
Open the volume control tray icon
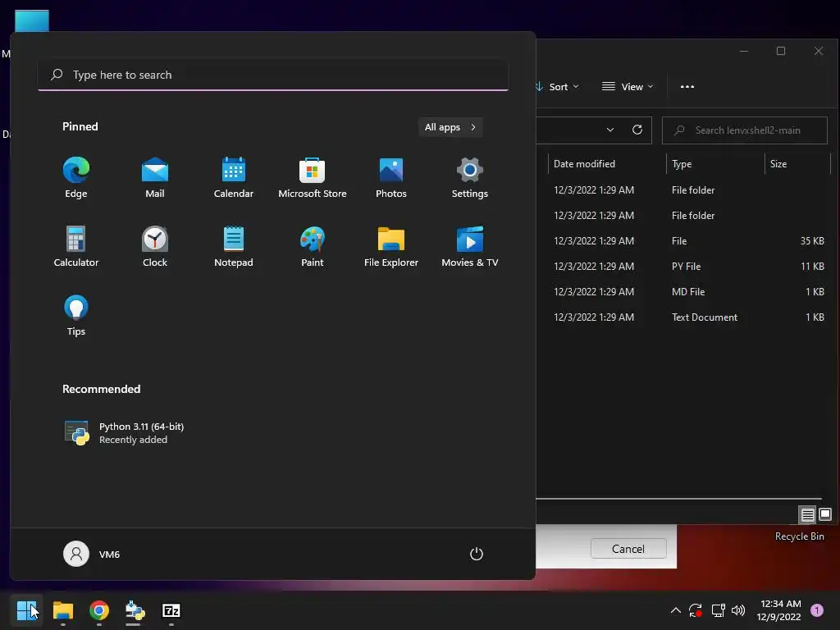point(738,610)
